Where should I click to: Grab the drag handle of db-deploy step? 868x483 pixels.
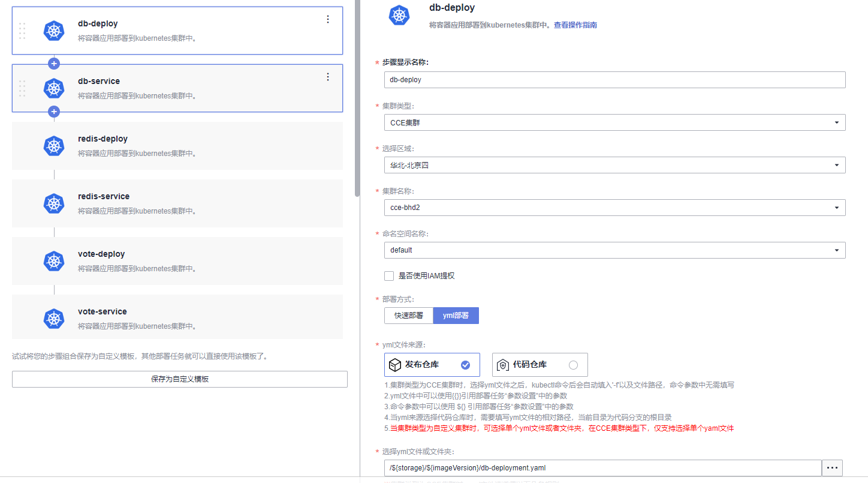[22, 31]
